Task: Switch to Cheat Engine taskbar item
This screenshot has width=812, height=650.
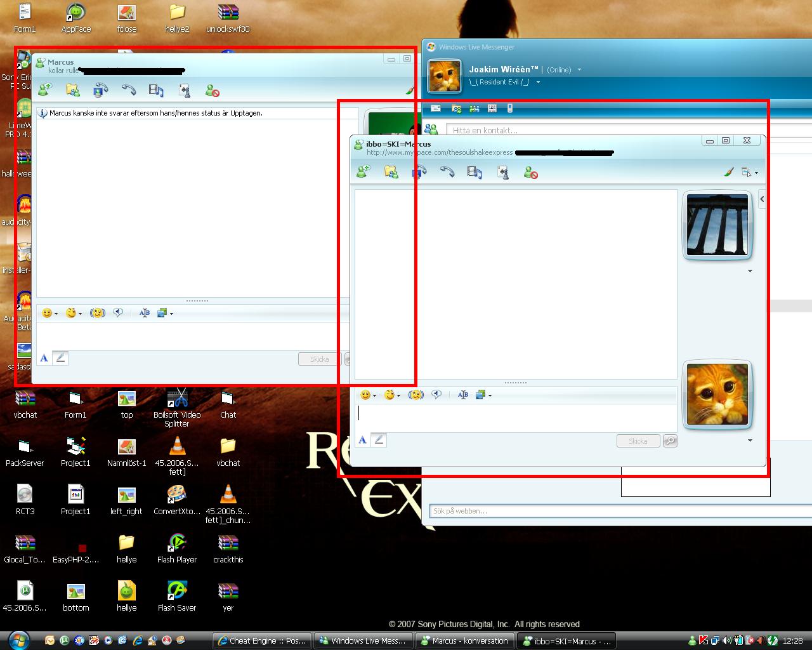Action: [x=262, y=640]
